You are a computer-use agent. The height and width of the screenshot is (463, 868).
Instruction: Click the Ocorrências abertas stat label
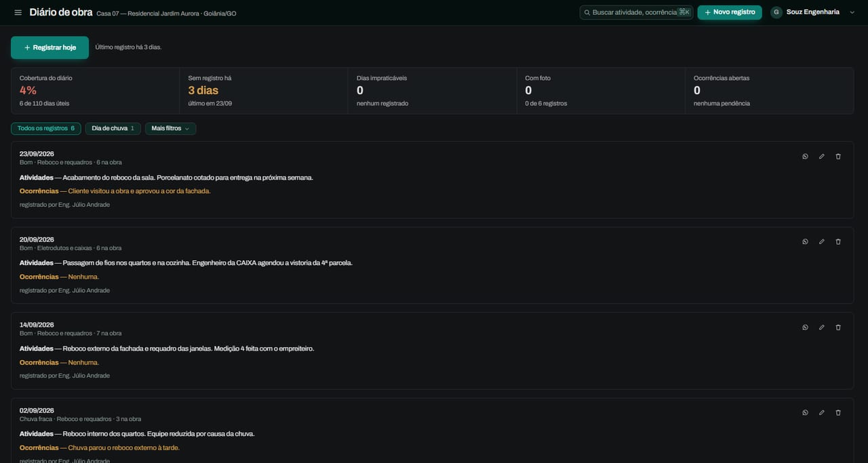tap(722, 78)
